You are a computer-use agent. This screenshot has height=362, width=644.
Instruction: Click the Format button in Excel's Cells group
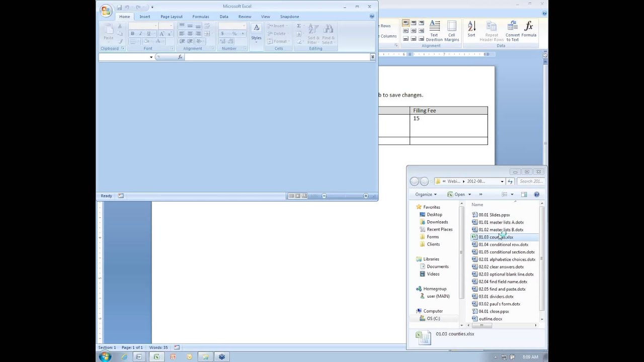[278, 41]
